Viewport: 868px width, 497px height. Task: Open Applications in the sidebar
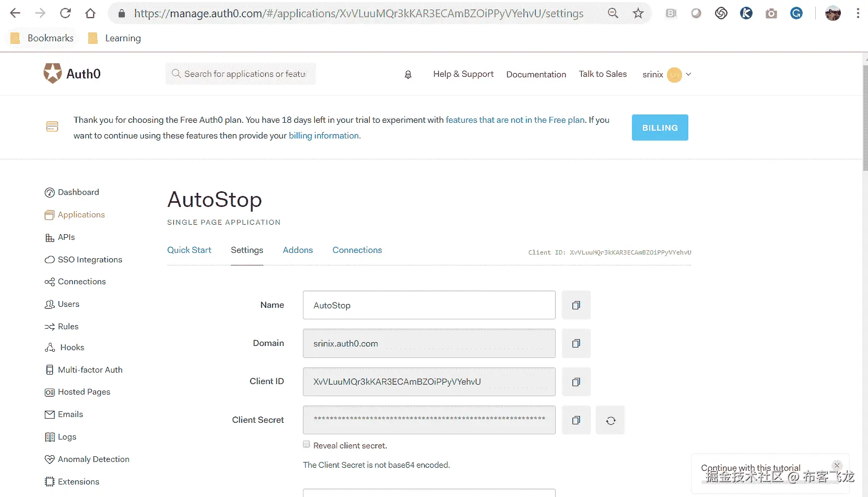75,215
